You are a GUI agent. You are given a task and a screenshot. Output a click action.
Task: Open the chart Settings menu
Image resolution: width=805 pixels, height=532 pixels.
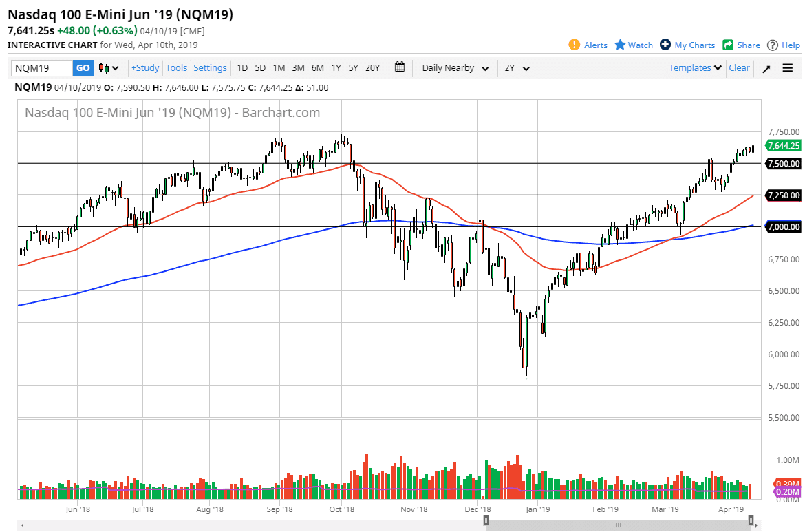click(210, 67)
